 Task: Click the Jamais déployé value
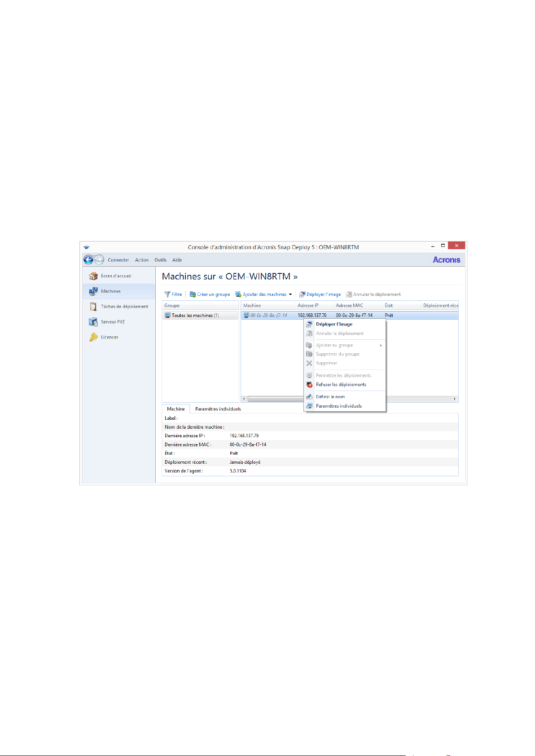245,462
